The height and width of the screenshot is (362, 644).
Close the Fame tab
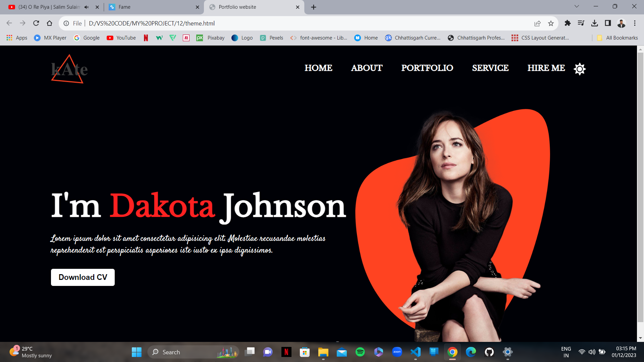pos(197,7)
